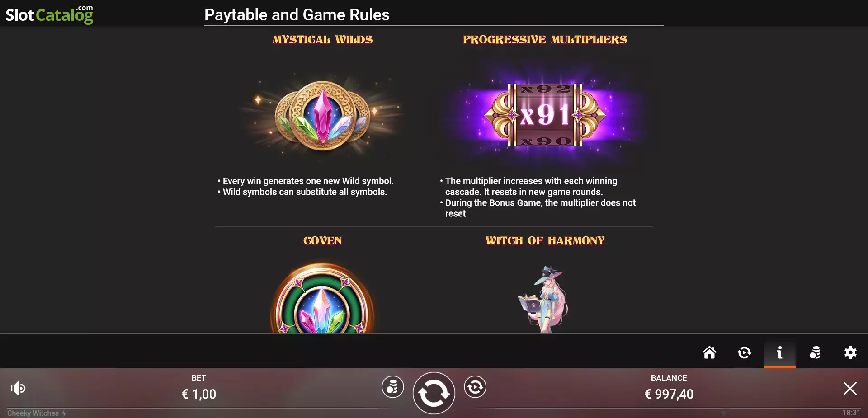Click the BET amount € 1,00
The height and width of the screenshot is (418, 868).
pos(199,394)
